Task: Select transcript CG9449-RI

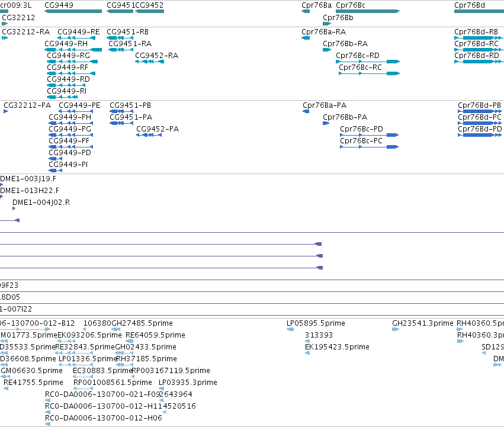Action: point(67,91)
